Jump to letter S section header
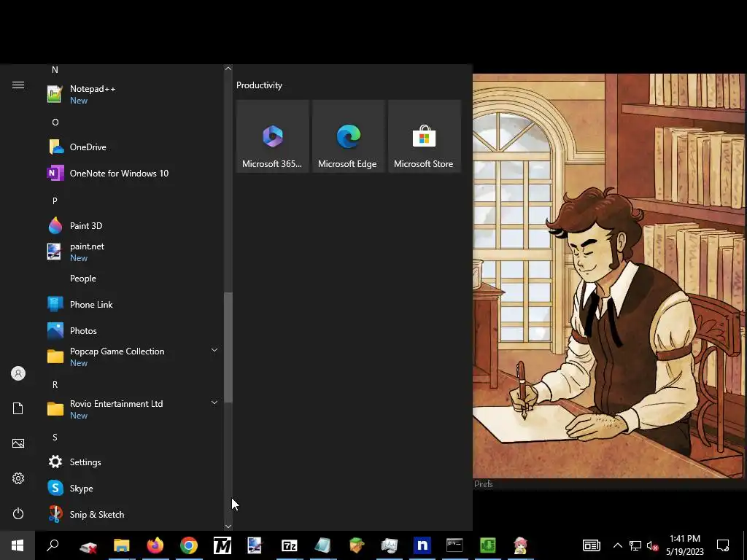The width and height of the screenshot is (747, 560). tap(55, 437)
